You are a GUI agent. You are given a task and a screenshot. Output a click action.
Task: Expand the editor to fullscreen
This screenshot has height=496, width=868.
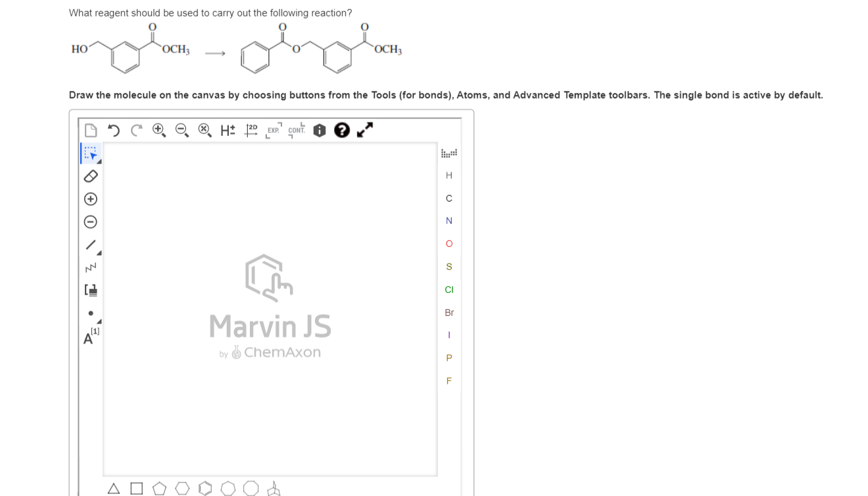click(x=366, y=129)
